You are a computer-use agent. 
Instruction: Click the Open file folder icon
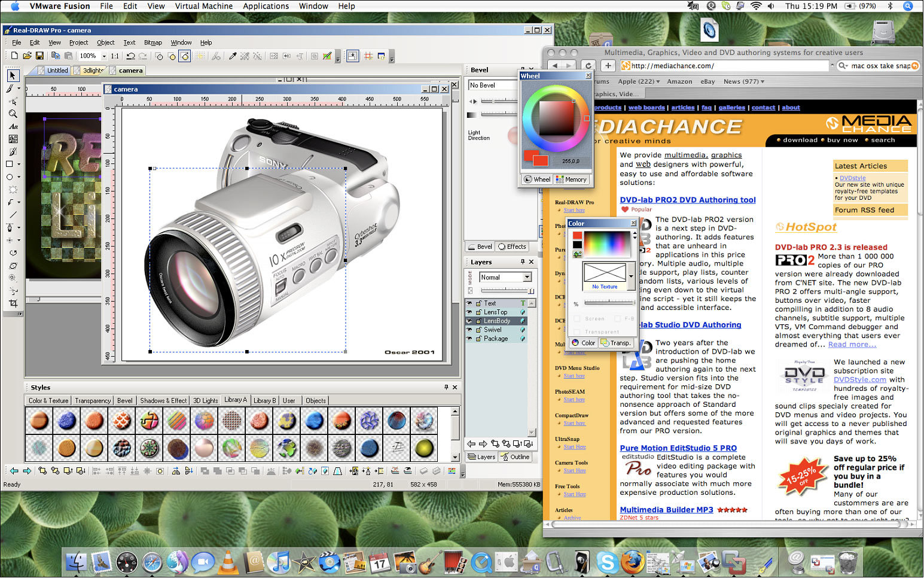click(27, 56)
